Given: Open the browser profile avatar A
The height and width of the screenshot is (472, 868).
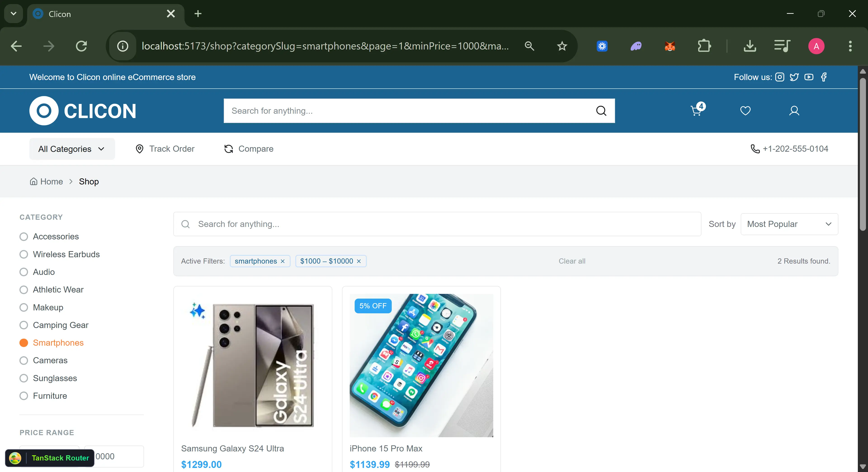Looking at the screenshot, I should coord(816,46).
